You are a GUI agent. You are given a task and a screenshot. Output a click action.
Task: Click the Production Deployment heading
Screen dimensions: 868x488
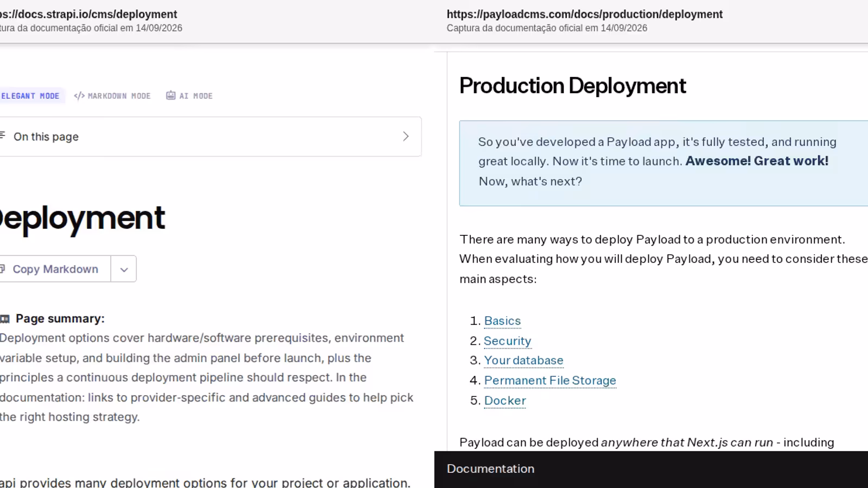[x=573, y=86]
